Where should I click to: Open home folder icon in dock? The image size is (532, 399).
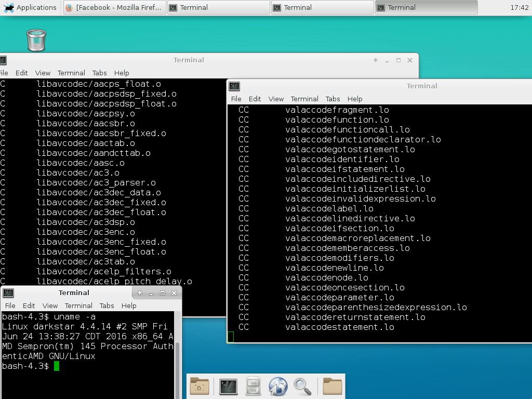(x=332, y=386)
